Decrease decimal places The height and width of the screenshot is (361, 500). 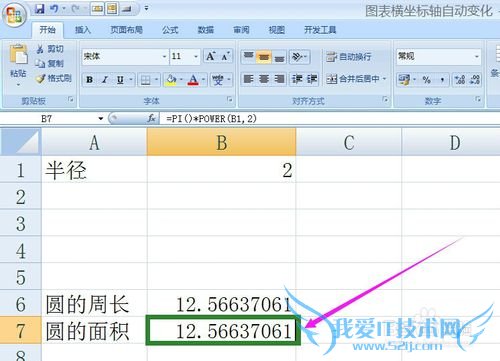coord(475,80)
